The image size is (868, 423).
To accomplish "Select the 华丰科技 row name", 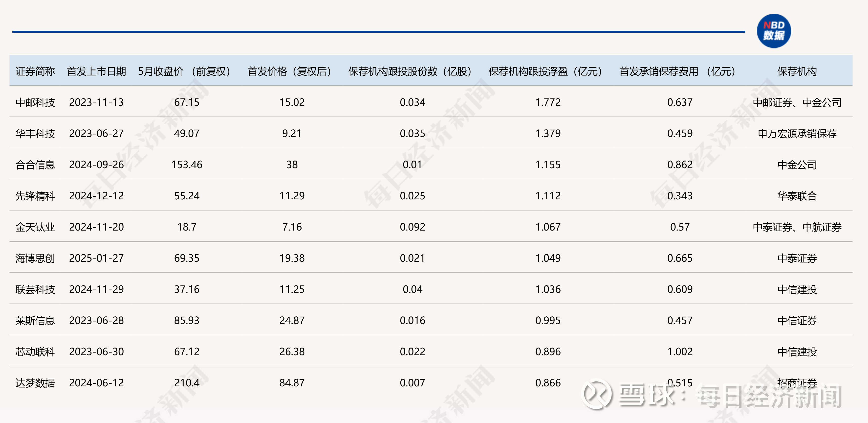I will tap(35, 134).
